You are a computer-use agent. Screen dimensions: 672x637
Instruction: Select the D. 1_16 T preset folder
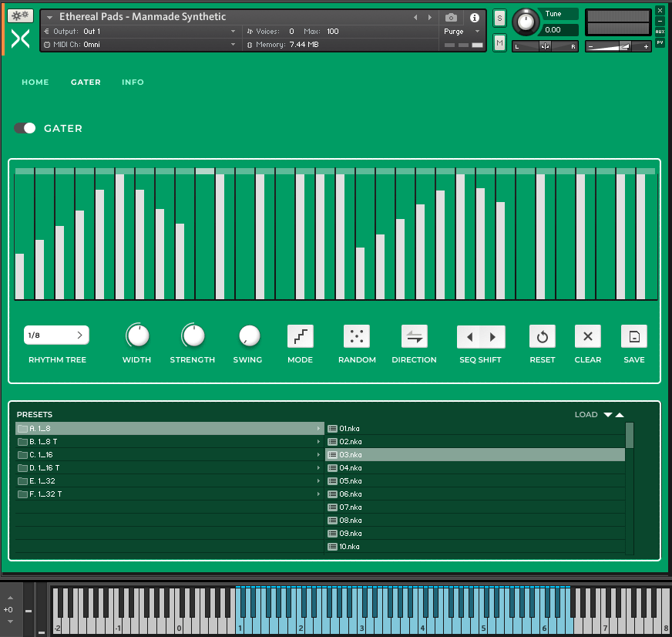pos(170,467)
